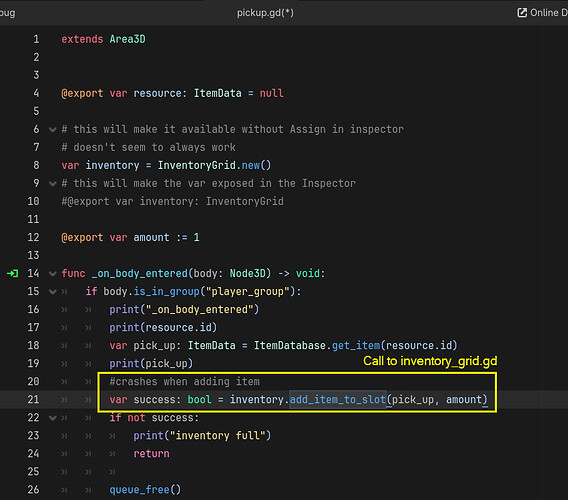The height and width of the screenshot is (500, 568).
Task: Click the Area3D class name on line 1
Action: (x=128, y=39)
